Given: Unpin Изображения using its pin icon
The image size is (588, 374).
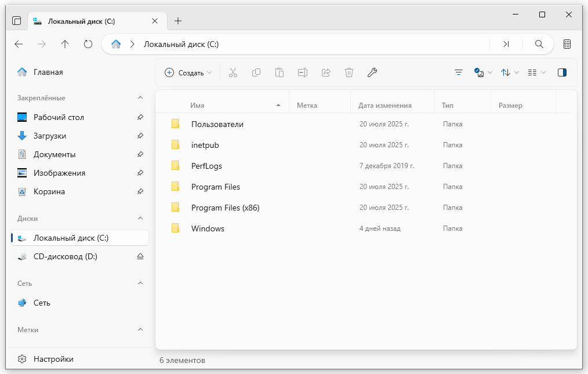Looking at the screenshot, I should coord(140,173).
